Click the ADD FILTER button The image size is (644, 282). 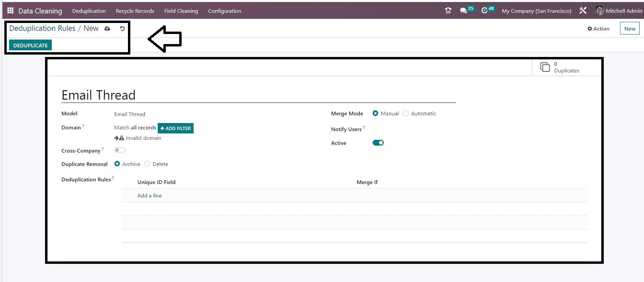(x=175, y=128)
